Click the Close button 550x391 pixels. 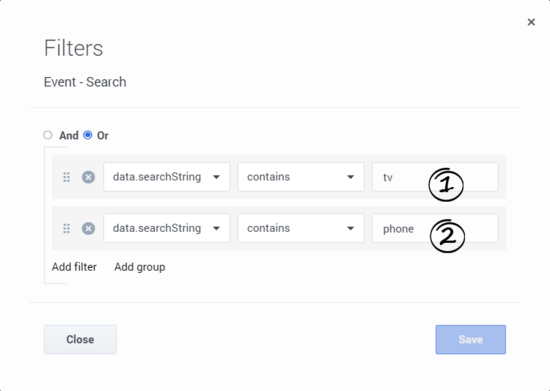pos(80,339)
